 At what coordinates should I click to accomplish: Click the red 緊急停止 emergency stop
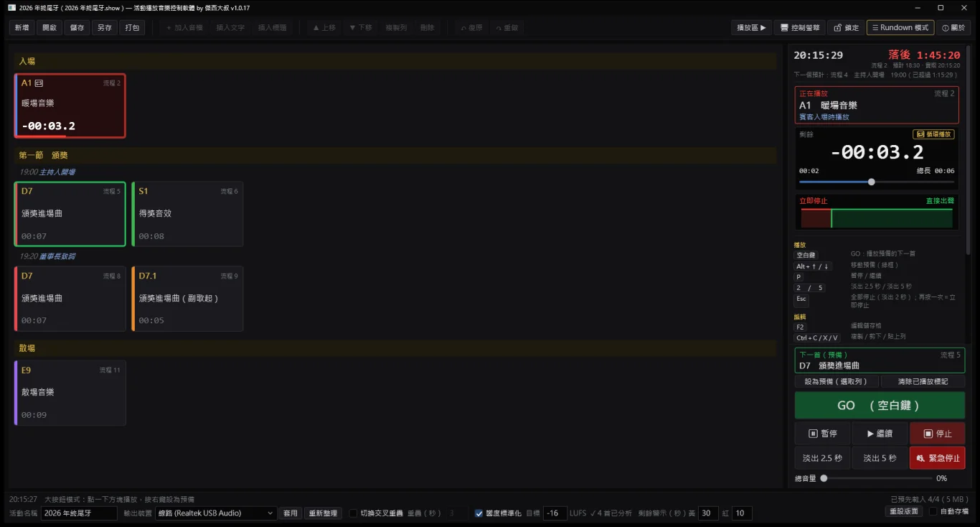coord(937,458)
